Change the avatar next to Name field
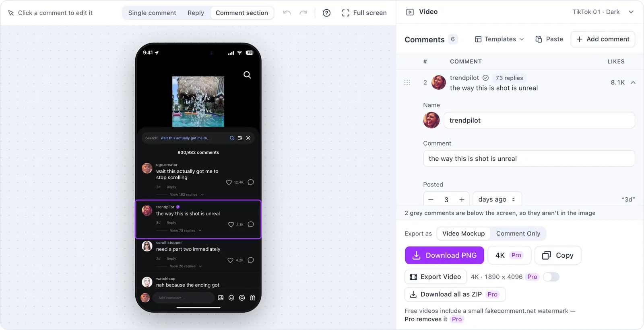This screenshot has height=330, width=644. (431, 120)
